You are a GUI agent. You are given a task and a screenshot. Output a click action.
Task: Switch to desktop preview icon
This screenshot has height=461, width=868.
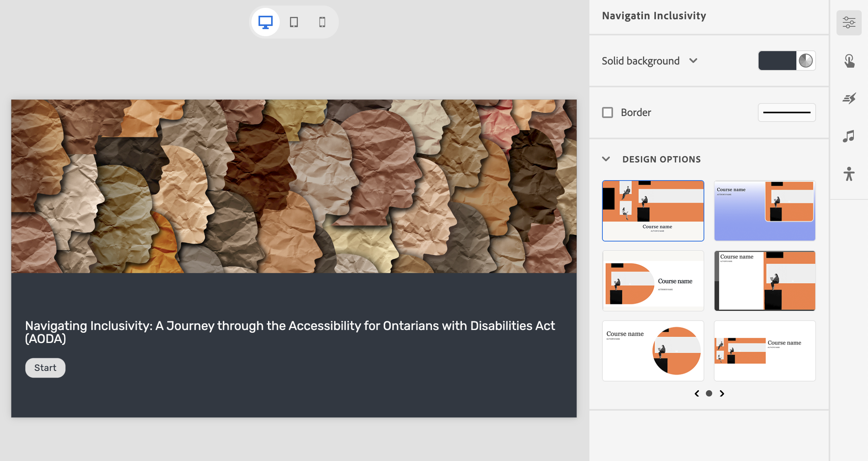[x=266, y=22]
